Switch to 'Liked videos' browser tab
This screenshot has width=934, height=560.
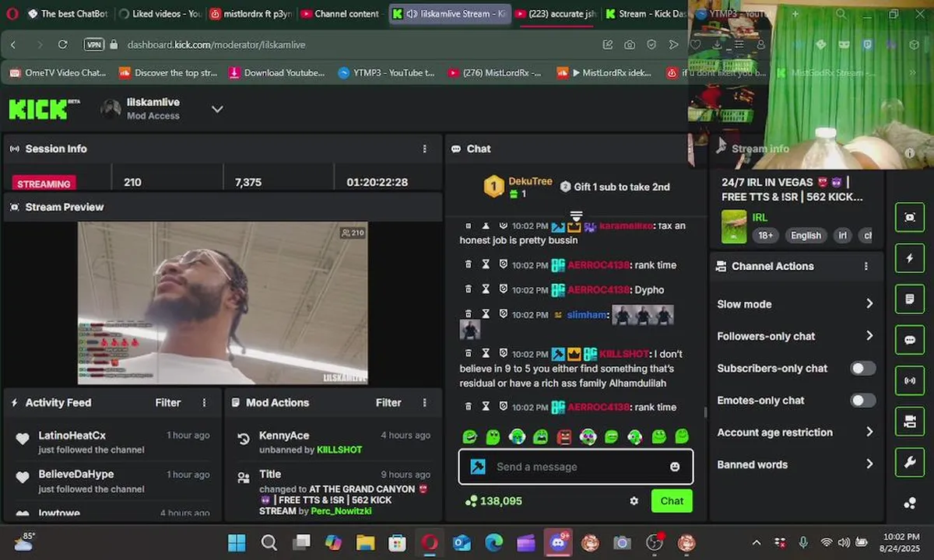[x=160, y=14]
